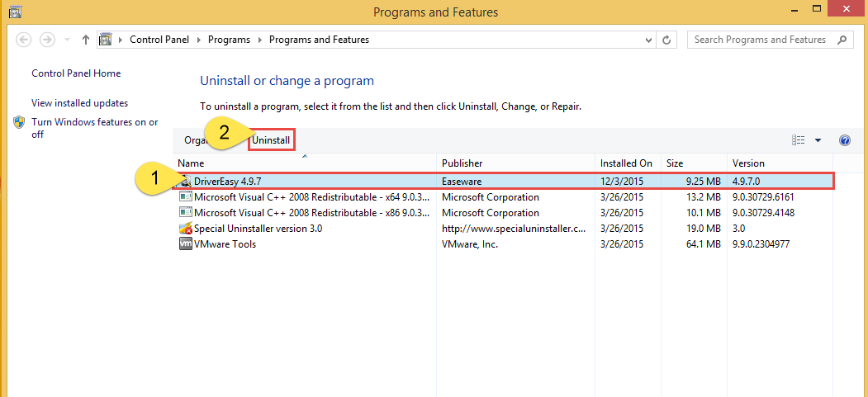
Task: Click the search magnifier icon
Action: 842,40
